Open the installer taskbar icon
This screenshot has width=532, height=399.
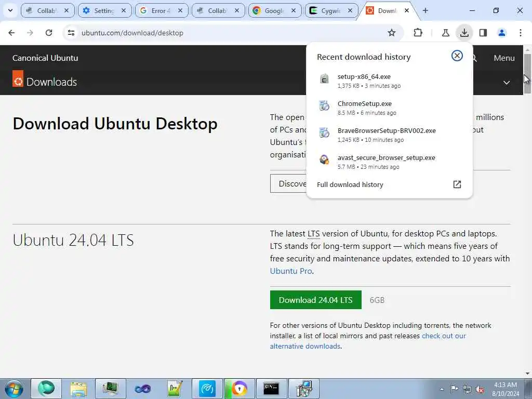303,389
